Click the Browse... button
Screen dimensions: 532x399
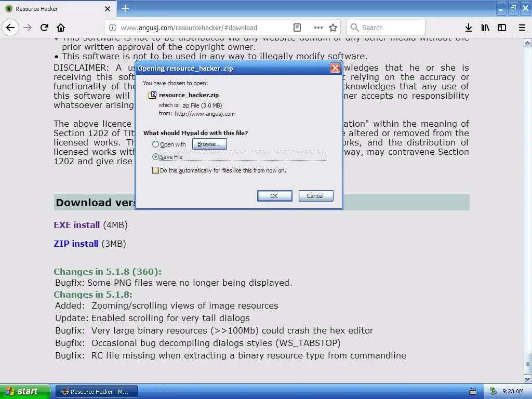(209, 144)
